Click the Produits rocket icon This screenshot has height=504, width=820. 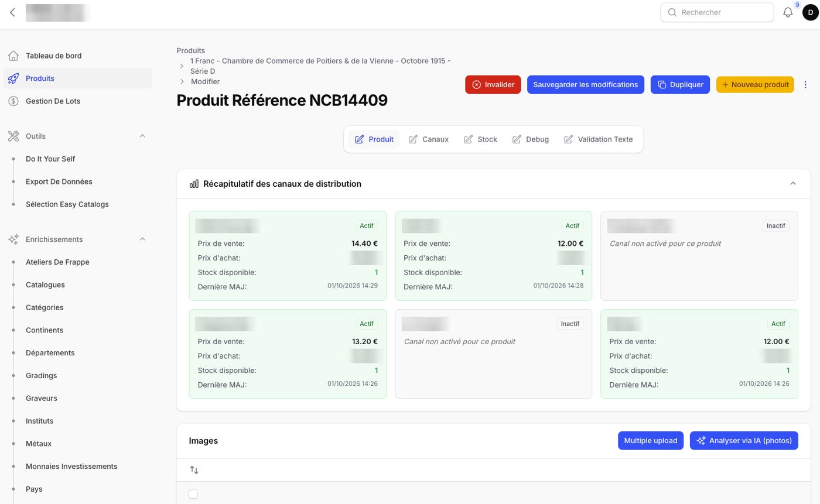[13, 78]
